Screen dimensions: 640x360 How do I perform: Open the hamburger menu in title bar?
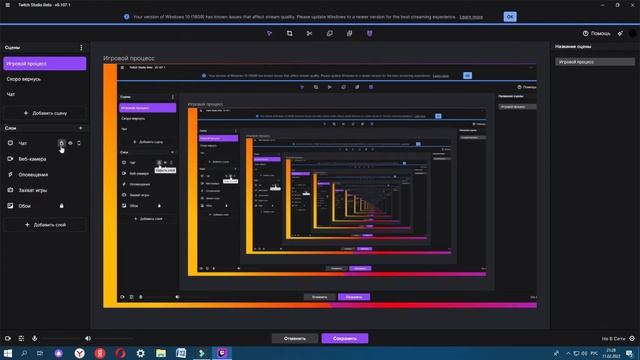point(7,5)
